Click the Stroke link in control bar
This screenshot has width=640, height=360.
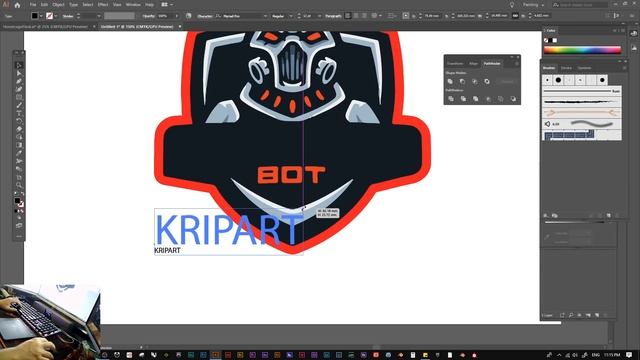pyautogui.click(x=68, y=16)
